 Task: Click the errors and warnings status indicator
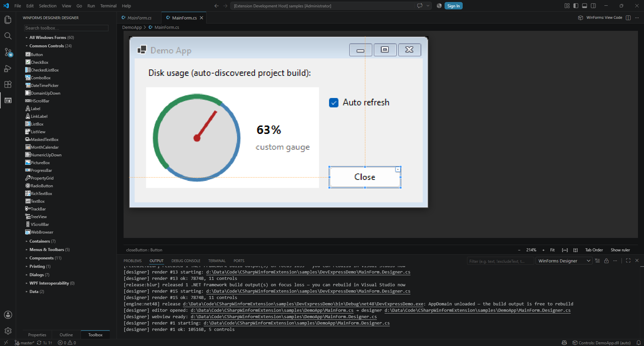click(67, 343)
